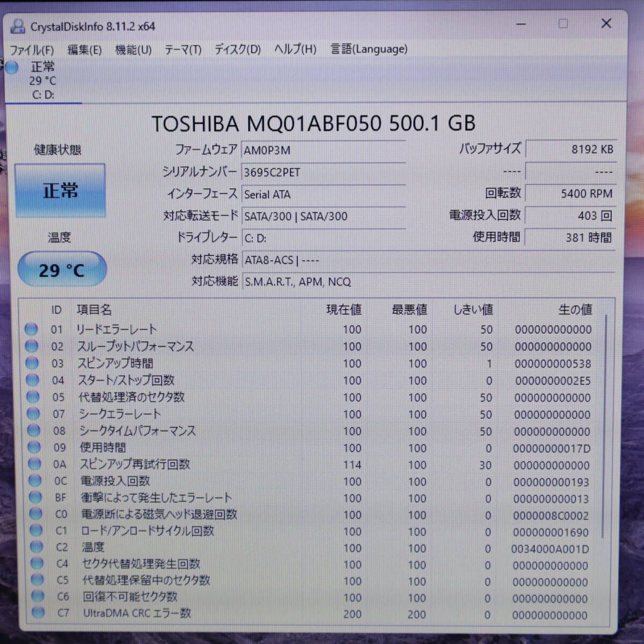Screen dimensions: 644x644
Task: Click the status orb for 04 スタート/ストップ回数
Action: pos(33,380)
